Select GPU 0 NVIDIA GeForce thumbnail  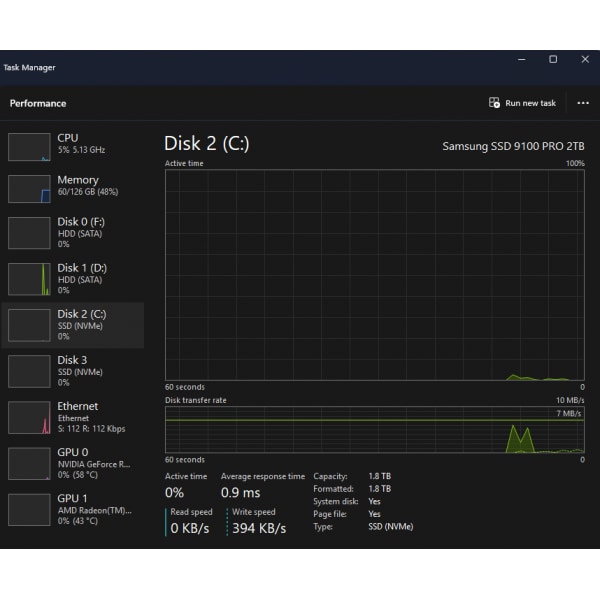[x=29, y=463]
